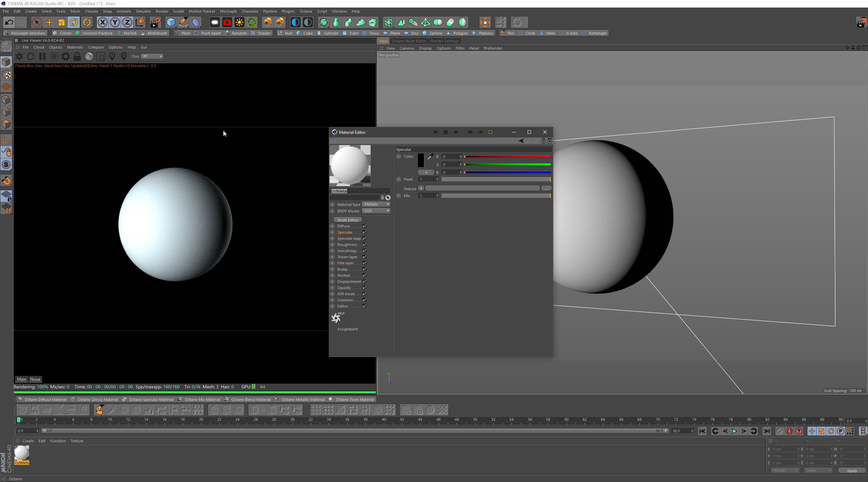Open the Live Viewer settings gear
This screenshot has height=482, width=868.
(x=65, y=56)
